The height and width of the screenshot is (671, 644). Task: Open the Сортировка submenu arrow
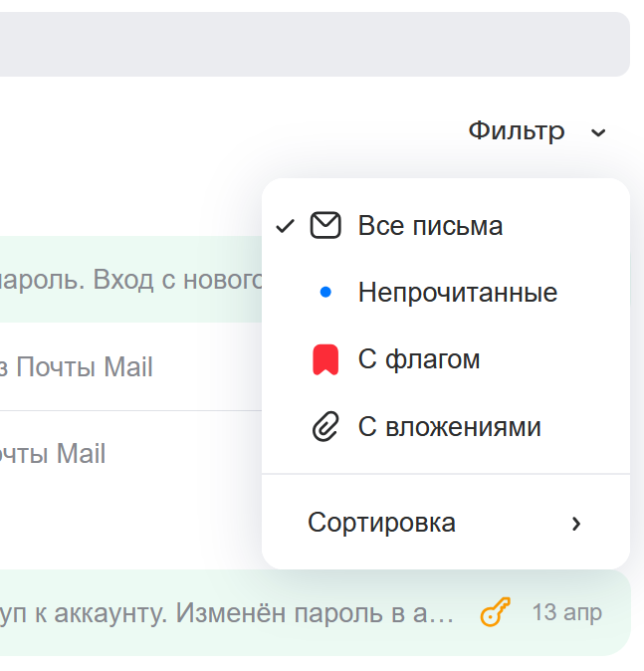[576, 524]
